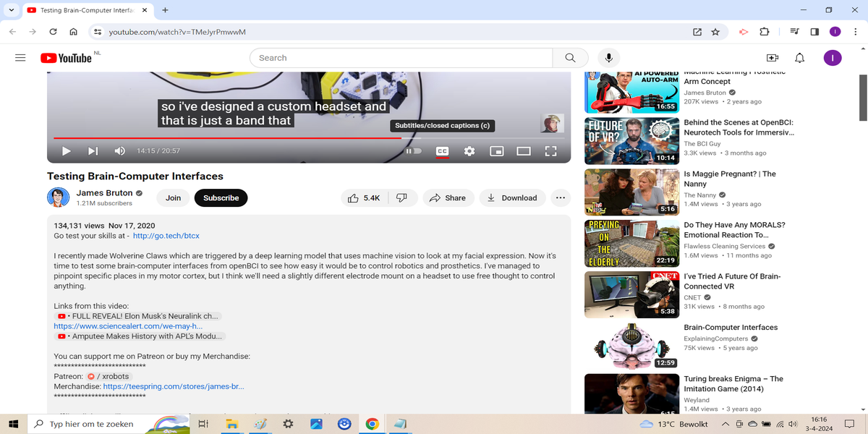The image size is (868, 434).
Task: Click the address bar URL
Action: coord(177,32)
